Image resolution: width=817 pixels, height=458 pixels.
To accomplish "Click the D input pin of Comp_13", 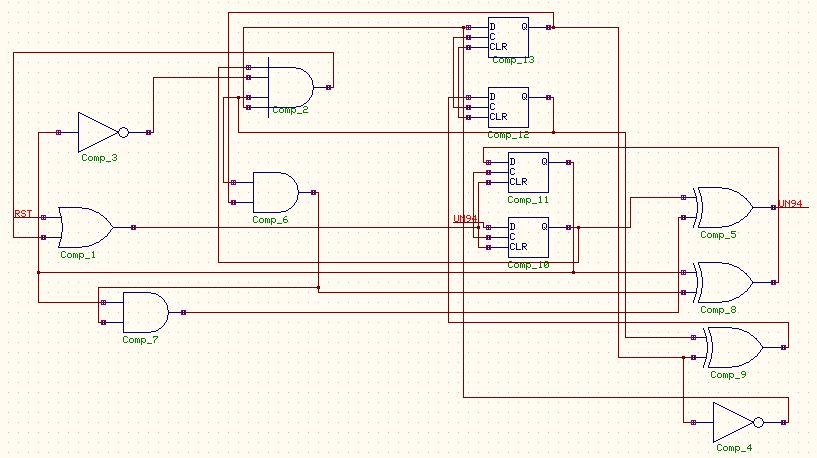I will (468, 27).
